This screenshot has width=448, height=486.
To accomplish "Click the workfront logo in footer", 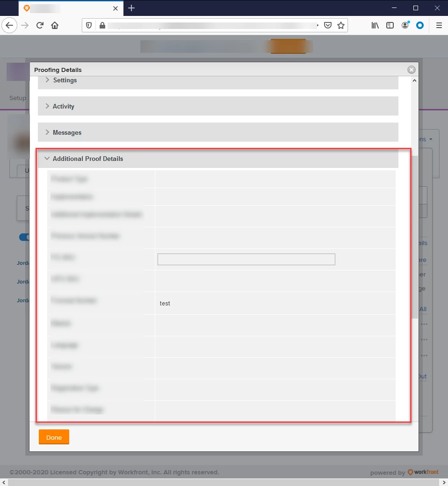I will point(423,472).
